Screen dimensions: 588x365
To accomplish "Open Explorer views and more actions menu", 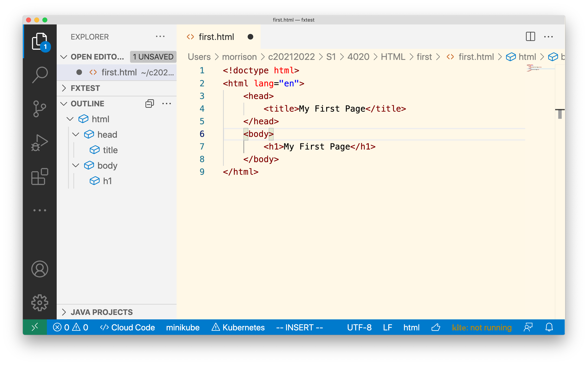I will [160, 37].
